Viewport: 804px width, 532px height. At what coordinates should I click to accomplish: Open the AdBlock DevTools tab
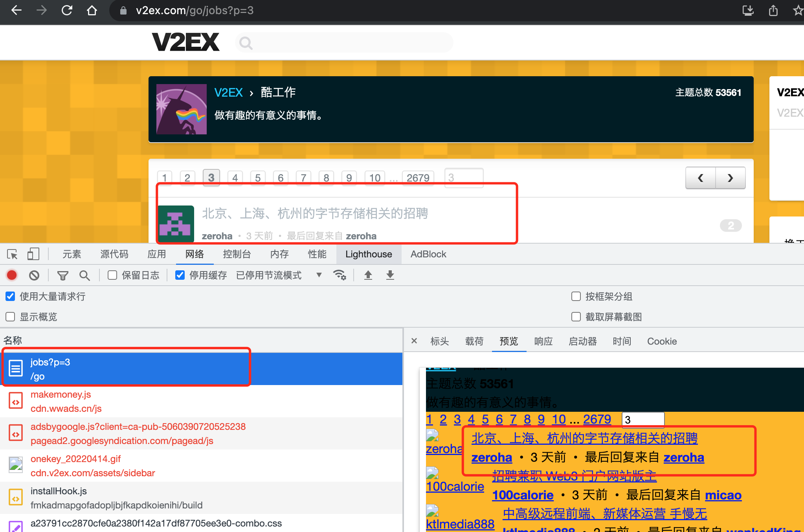click(428, 254)
